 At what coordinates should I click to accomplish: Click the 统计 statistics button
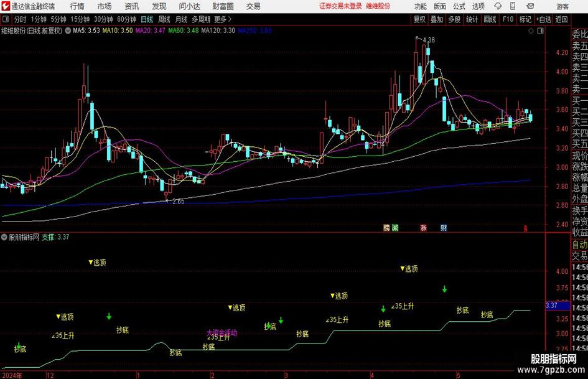pyautogui.click(x=472, y=19)
